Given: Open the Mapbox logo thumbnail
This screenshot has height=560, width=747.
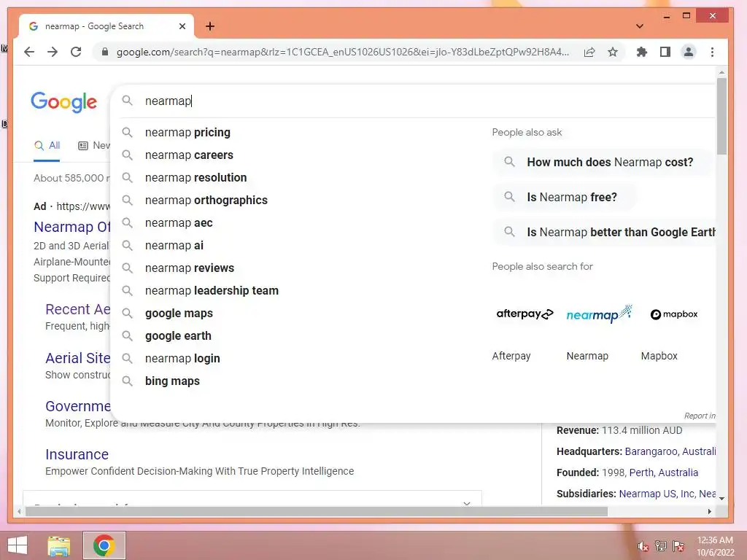Looking at the screenshot, I should (673, 314).
